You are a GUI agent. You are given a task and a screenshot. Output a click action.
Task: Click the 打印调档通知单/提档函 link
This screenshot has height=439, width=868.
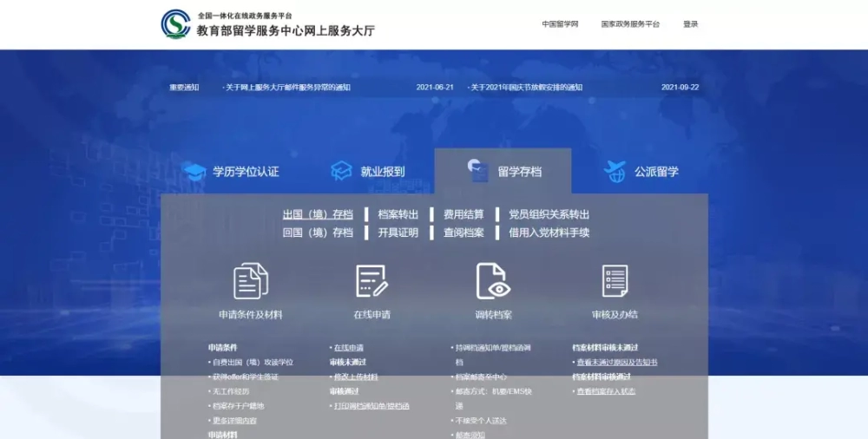pos(372,406)
